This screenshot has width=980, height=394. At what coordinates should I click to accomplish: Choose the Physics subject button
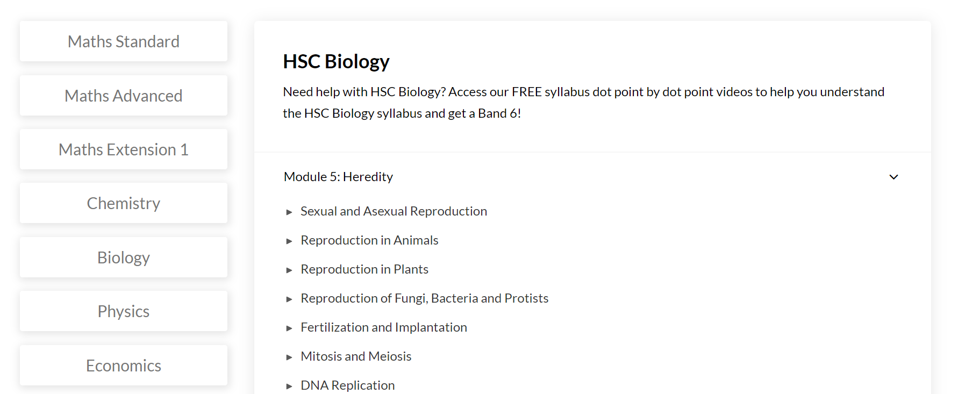[124, 311]
